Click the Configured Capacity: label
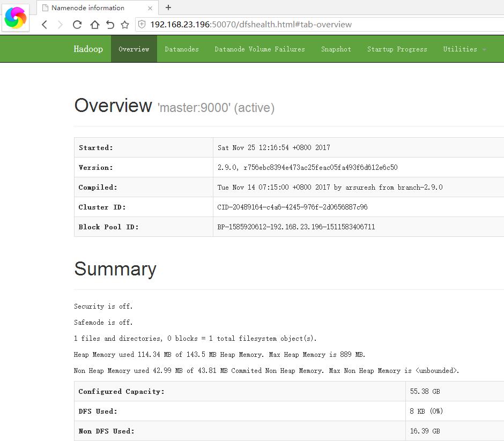Screen dimensions: 504x441 (122, 391)
